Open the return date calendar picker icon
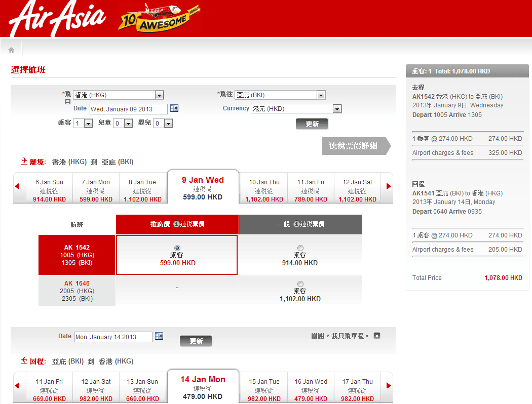The image size is (532, 404). pyautogui.click(x=159, y=336)
